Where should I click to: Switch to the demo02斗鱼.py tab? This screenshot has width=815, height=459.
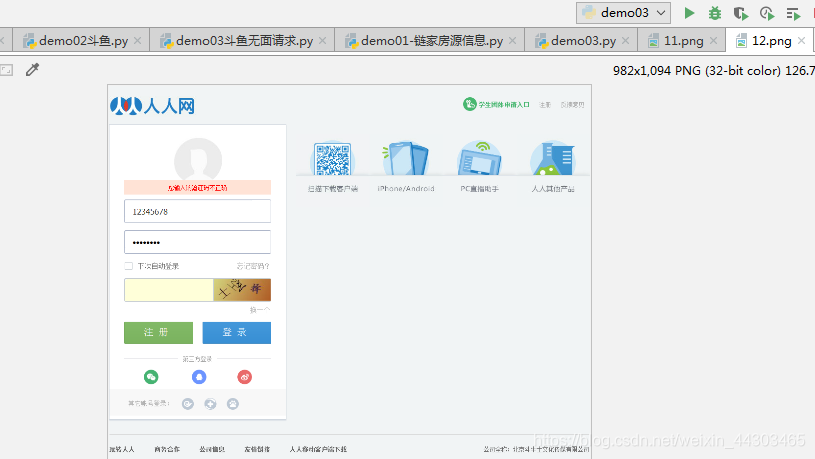coord(83,41)
